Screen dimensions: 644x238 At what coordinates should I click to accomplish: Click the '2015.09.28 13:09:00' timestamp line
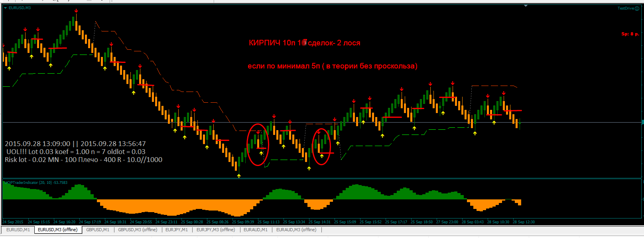[x=75, y=144]
